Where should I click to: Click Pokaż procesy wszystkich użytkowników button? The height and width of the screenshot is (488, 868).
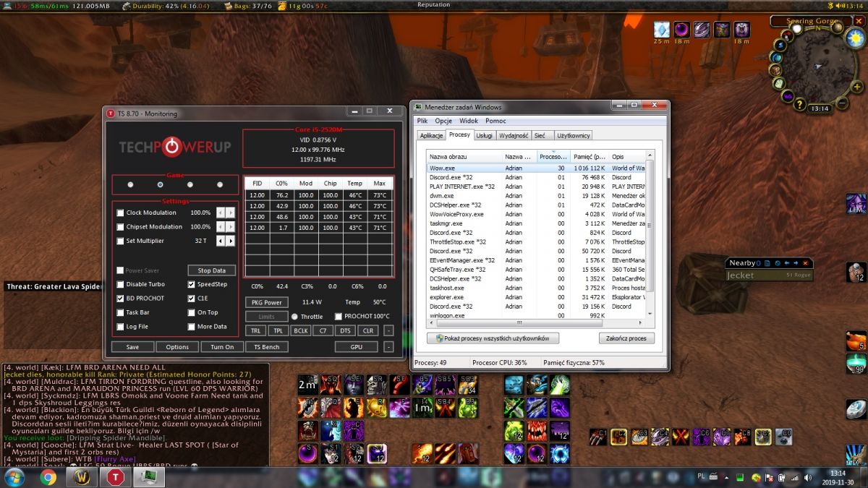493,338
